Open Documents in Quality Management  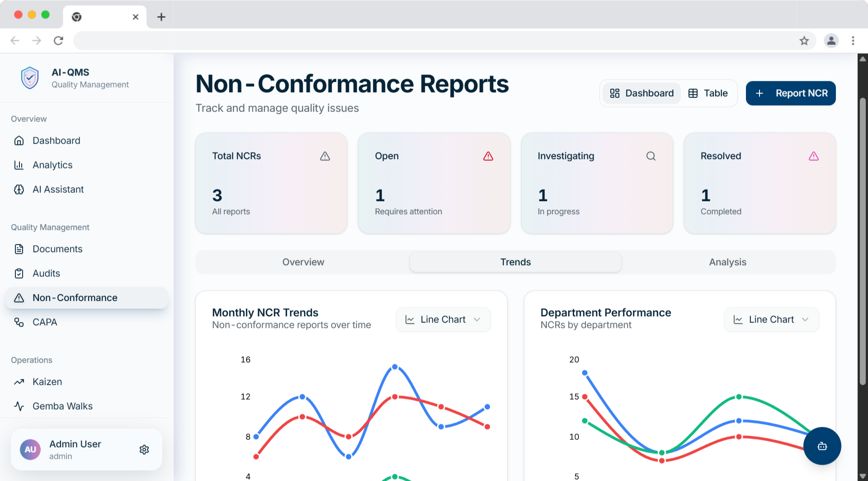coord(86,249)
